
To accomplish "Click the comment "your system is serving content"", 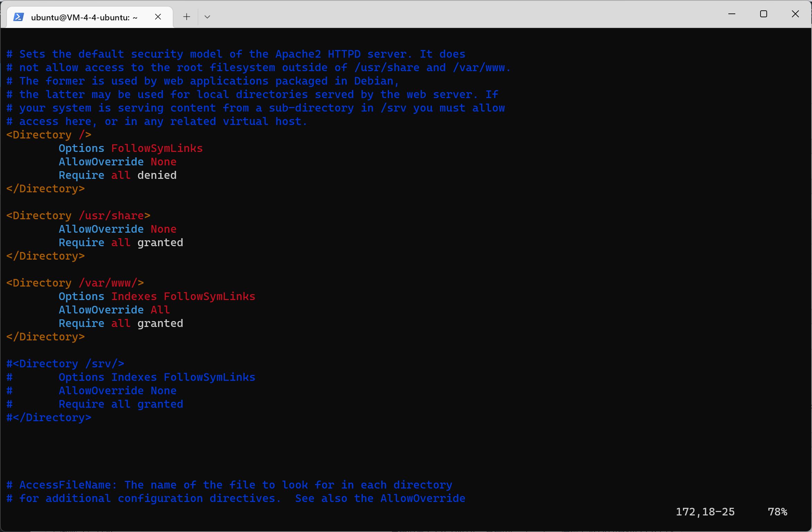I will tap(256, 108).
